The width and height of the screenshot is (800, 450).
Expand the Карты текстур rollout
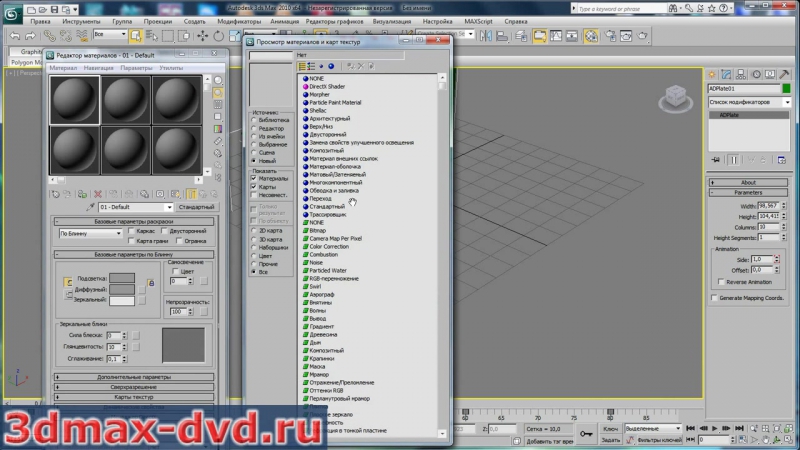134,397
